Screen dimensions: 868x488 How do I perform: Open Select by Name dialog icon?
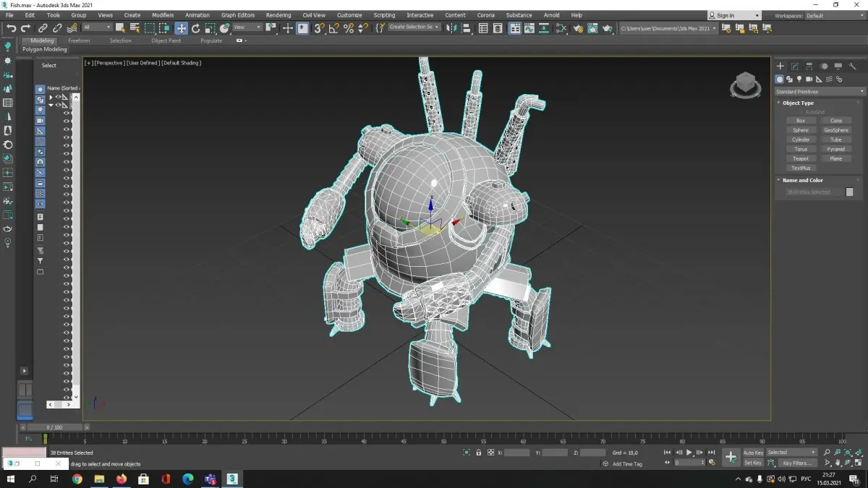[x=135, y=28]
